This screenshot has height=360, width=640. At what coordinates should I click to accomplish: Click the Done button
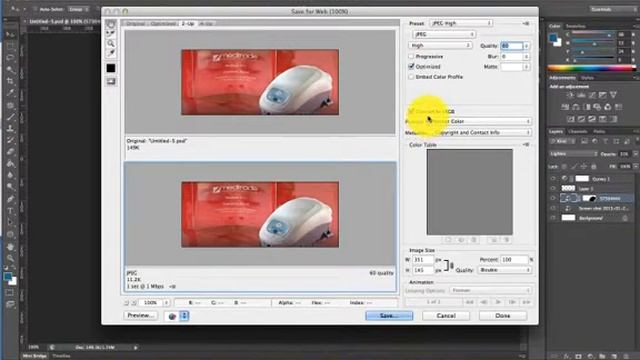[x=503, y=316]
